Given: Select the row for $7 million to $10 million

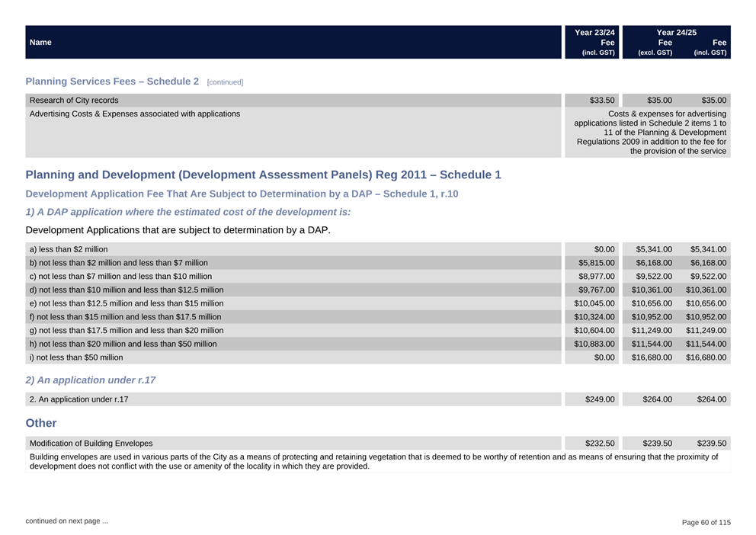Looking at the screenshot, I should coord(120,276).
